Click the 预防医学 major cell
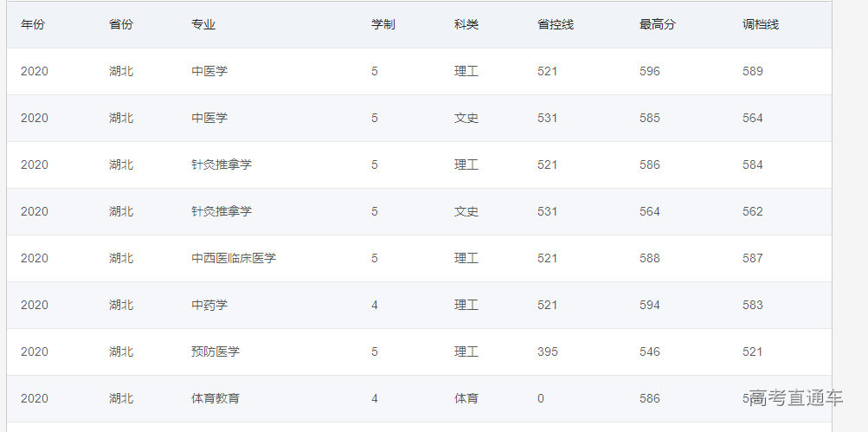The image size is (868, 432). click(215, 351)
